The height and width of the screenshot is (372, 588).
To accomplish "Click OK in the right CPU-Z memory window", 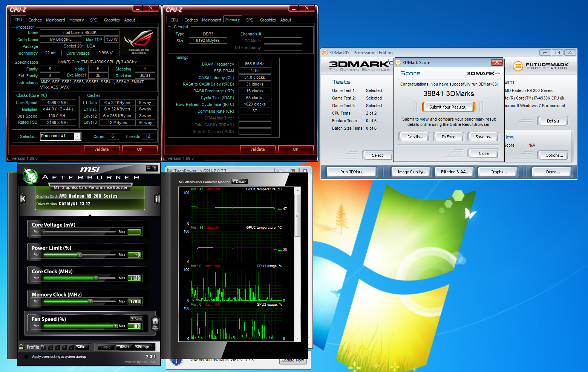I will pos(296,149).
